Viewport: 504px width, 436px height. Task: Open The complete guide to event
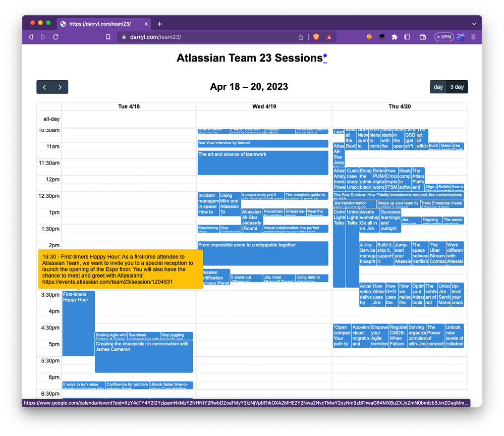click(306, 196)
